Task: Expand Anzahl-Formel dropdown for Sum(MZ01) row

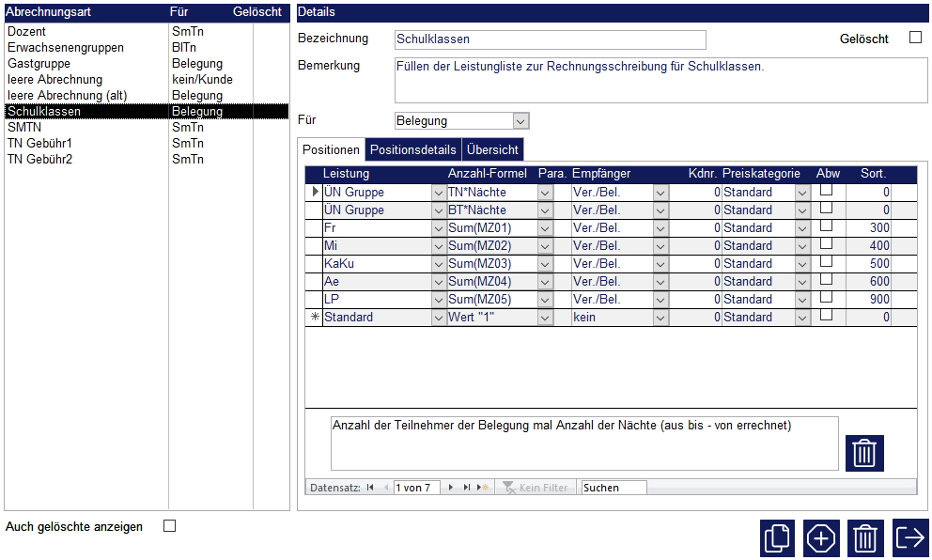Action: [545, 228]
